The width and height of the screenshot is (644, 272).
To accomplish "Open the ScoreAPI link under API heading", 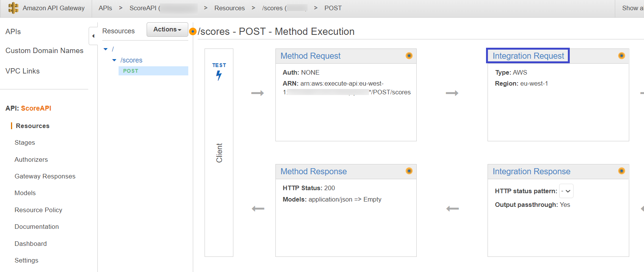I will 36,108.
